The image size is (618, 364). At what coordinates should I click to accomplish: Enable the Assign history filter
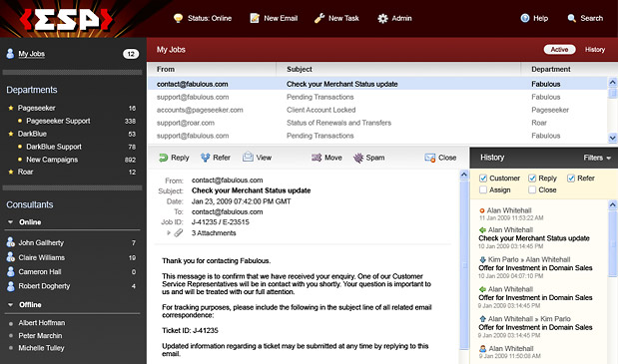click(x=483, y=189)
